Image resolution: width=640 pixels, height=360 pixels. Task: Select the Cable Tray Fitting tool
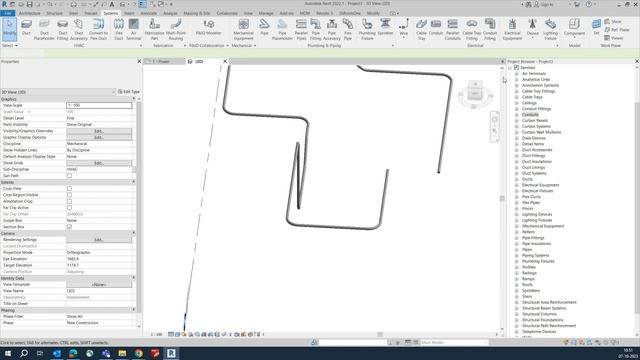472,29
